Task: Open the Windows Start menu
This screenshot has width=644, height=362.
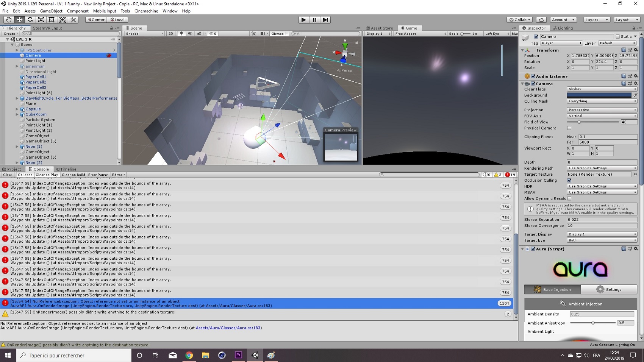Action: click(8, 355)
